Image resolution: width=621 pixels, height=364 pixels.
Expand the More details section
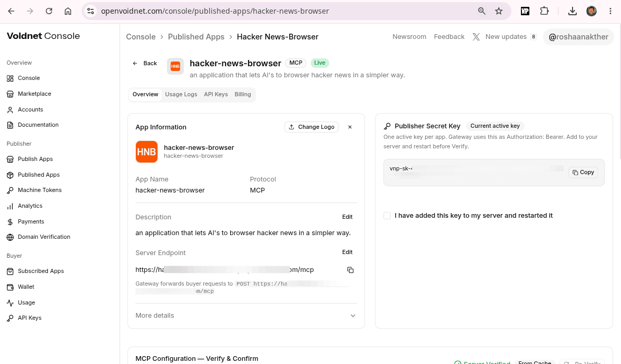click(x=246, y=316)
